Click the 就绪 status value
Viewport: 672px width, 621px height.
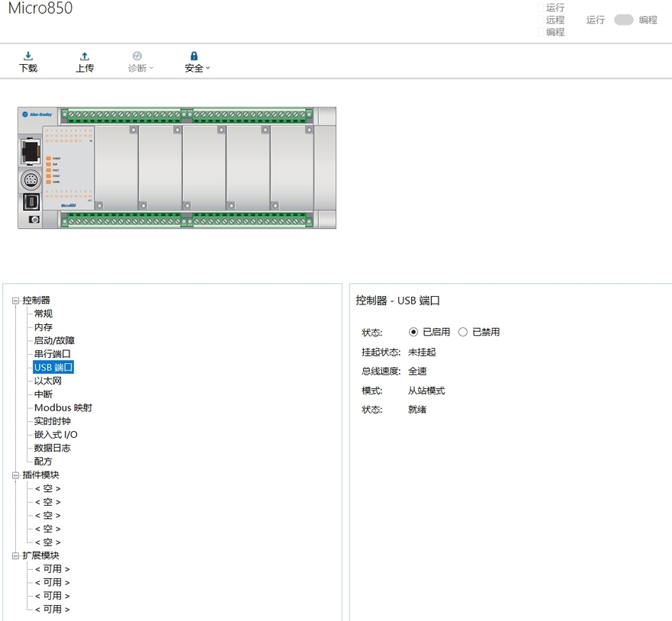click(x=417, y=410)
